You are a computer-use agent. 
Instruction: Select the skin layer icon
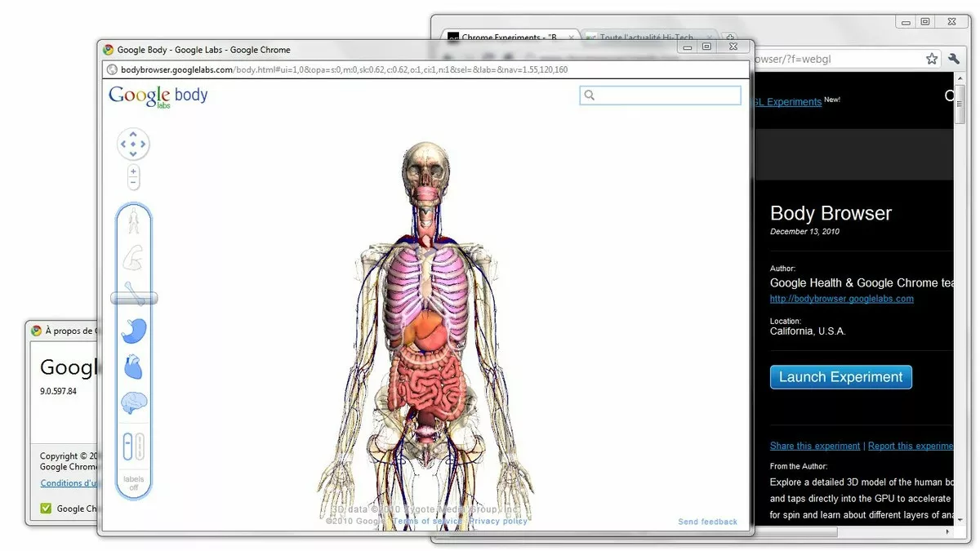(x=133, y=220)
